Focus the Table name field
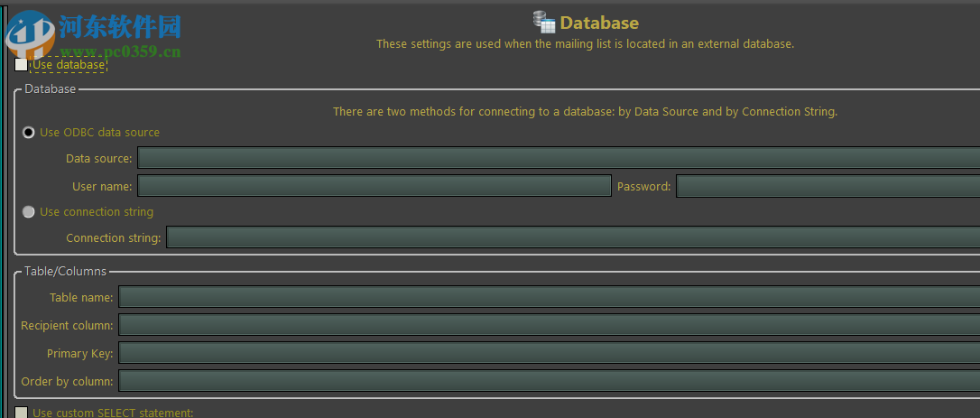 549,297
